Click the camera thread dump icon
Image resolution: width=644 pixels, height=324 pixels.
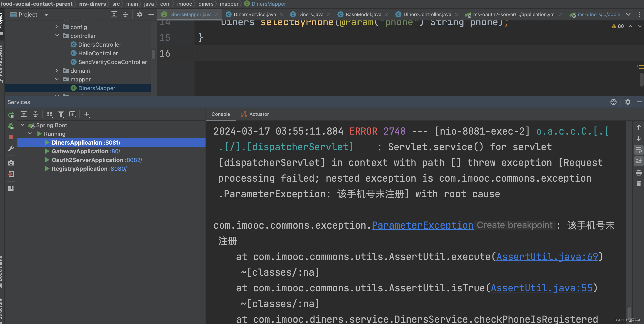11,163
